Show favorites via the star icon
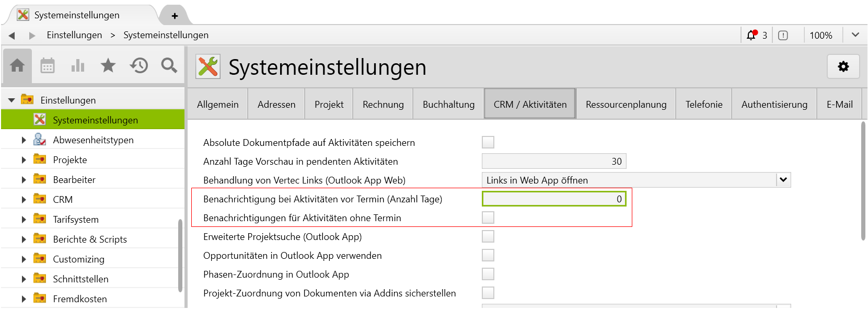The height and width of the screenshot is (309, 868). (x=108, y=65)
